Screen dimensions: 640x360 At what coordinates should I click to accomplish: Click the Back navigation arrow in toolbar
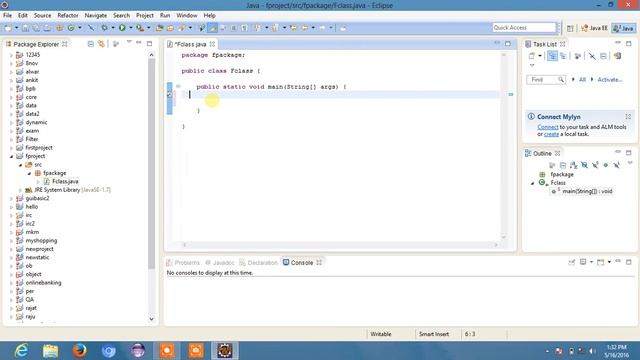304,28
